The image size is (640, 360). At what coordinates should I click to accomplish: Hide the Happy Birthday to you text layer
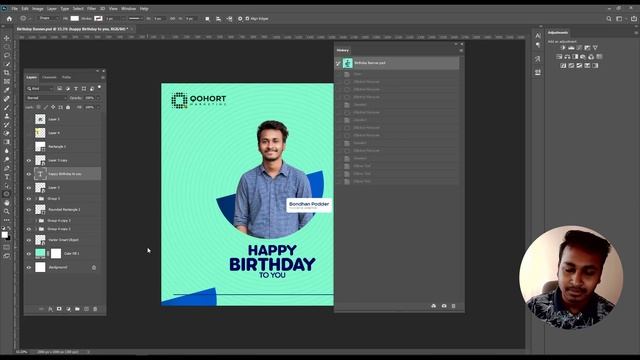tap(29, 174)
